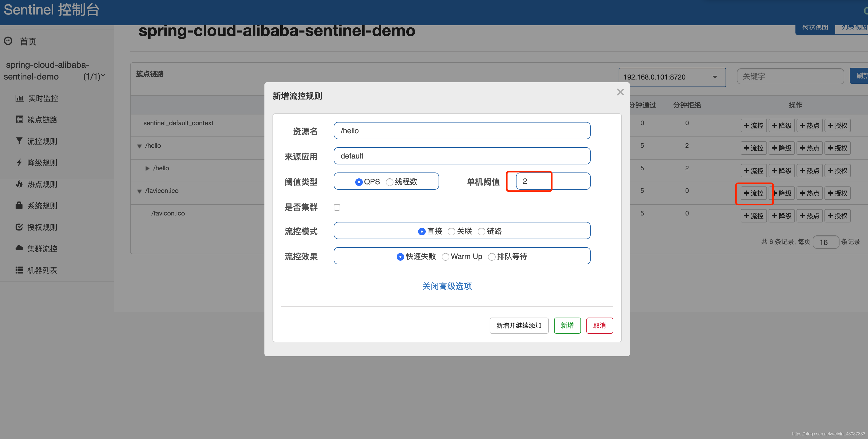This screenshot has height=439, width=868.
Task: Open 流控规则 menu item
Action: [42, 141]
